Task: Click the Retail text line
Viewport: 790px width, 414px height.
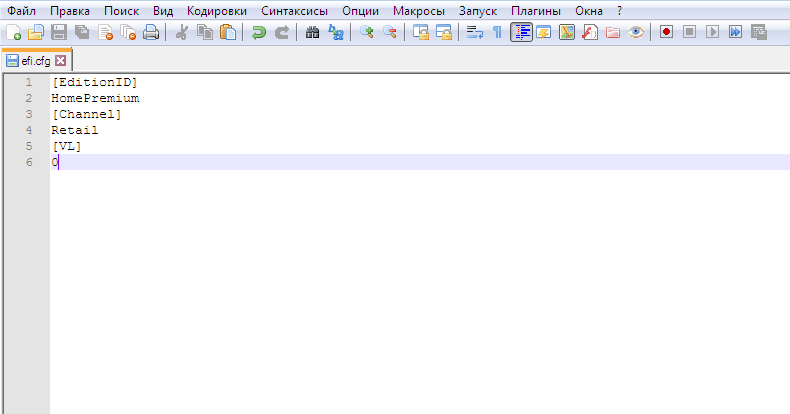Action: click(75, 130)
